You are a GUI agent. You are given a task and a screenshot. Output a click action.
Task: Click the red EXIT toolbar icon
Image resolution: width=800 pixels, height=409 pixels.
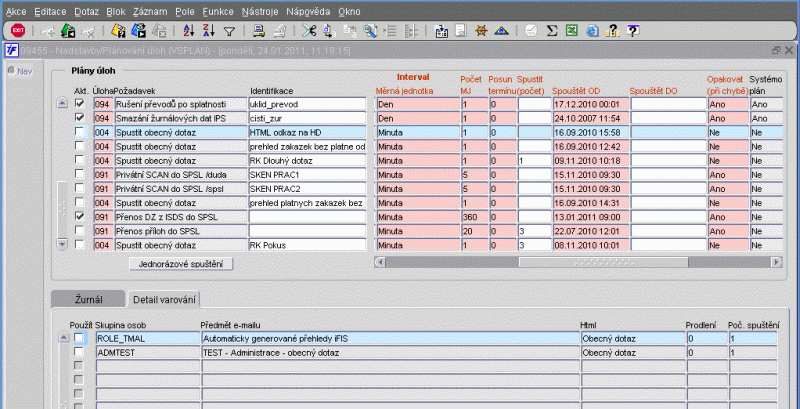17,31
